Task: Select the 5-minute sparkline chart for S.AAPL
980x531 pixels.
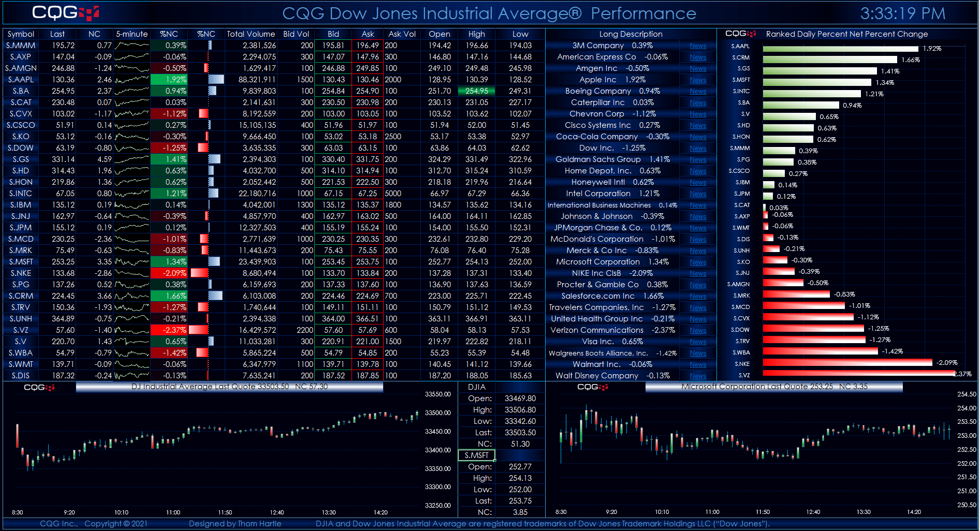Action: click(131, 80)
